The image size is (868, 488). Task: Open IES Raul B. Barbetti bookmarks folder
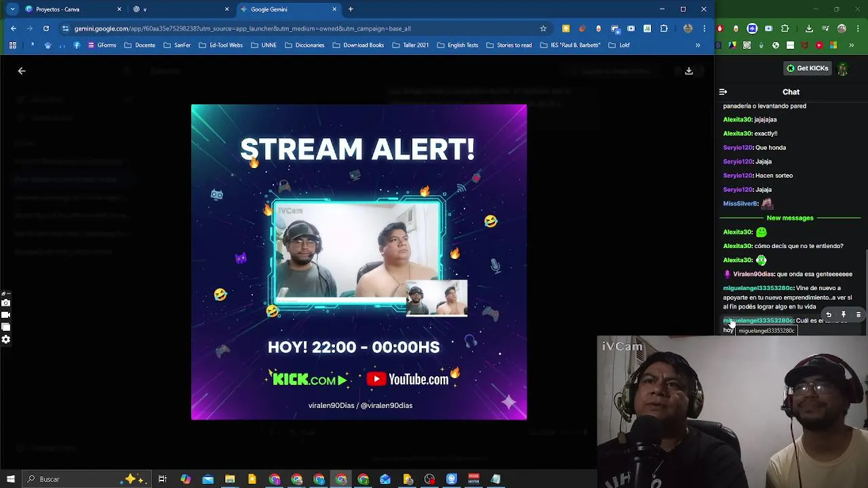pos(570,45)
